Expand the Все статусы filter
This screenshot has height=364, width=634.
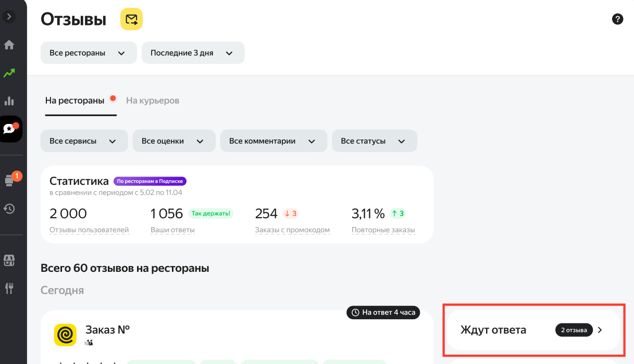tap(374, 141)
